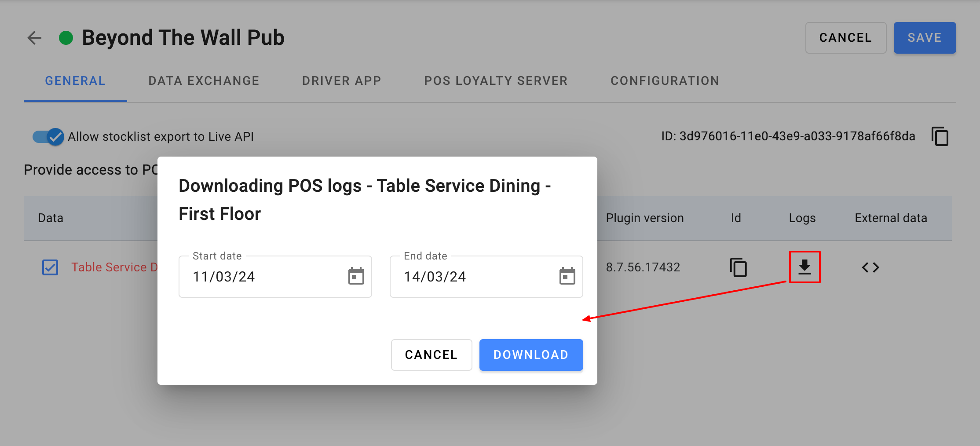Open the End date calendar picker
The height and width of the screenshot is (446, 980).
point(567,276)
